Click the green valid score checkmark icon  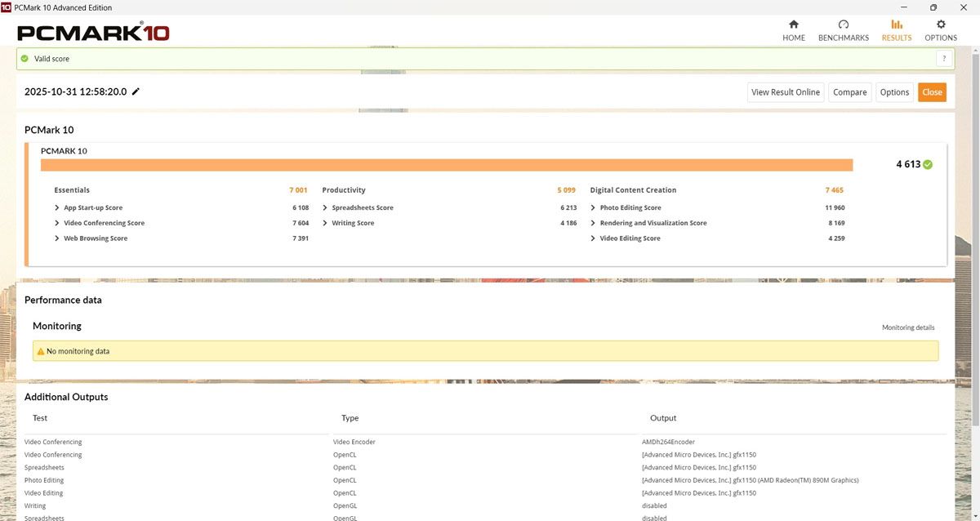click(x=25, y=59)
